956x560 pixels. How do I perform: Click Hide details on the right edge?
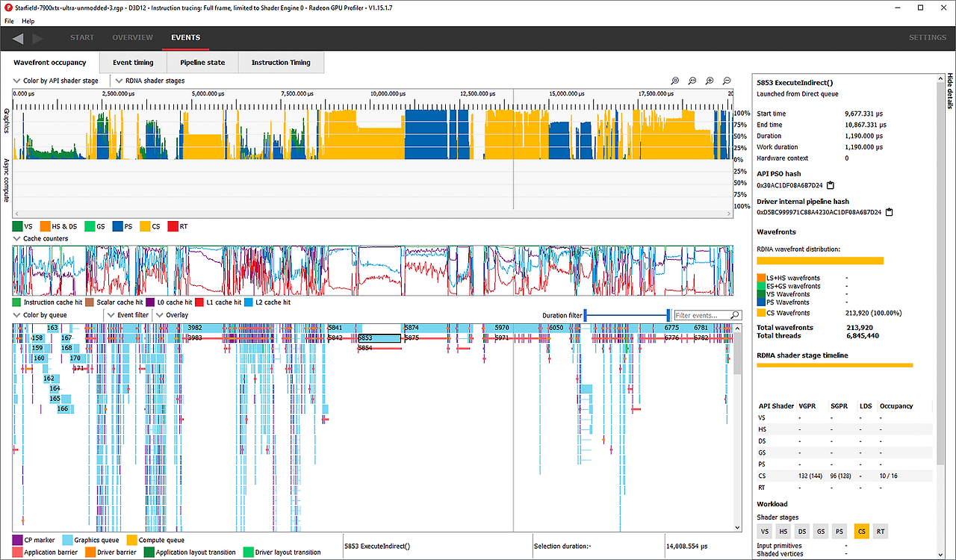tap(950, 90)
